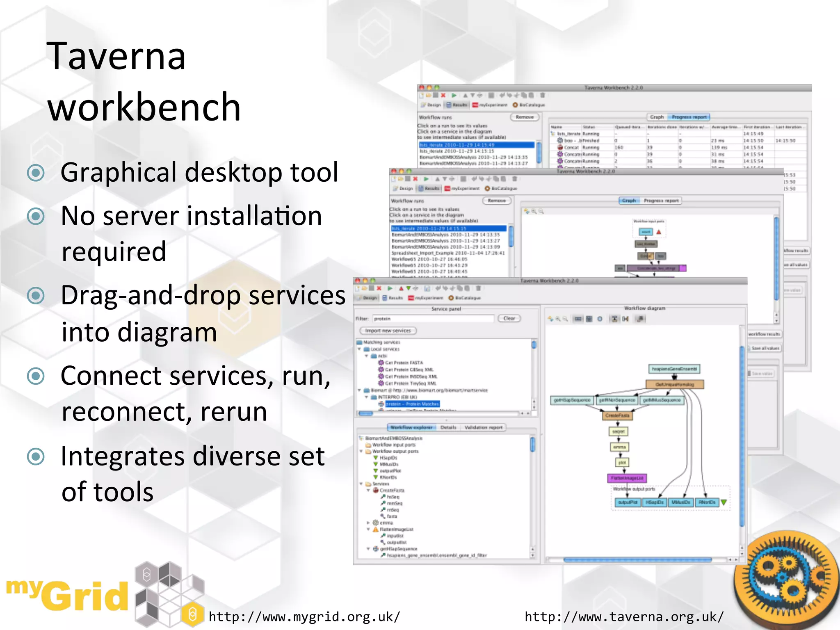Click the green run icon in rearmost Taverna window
Image resolution: width=840 pixels, height=630 pixels.
point(454,95)
